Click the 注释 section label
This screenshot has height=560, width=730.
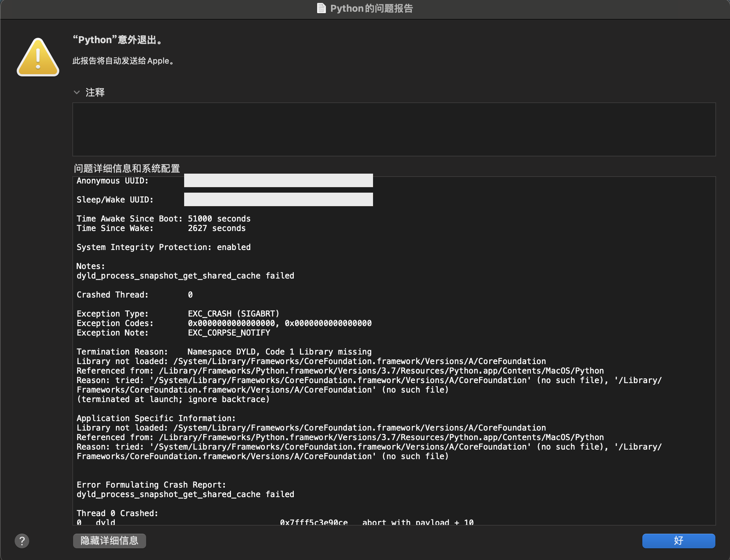(x=95, y=92)
